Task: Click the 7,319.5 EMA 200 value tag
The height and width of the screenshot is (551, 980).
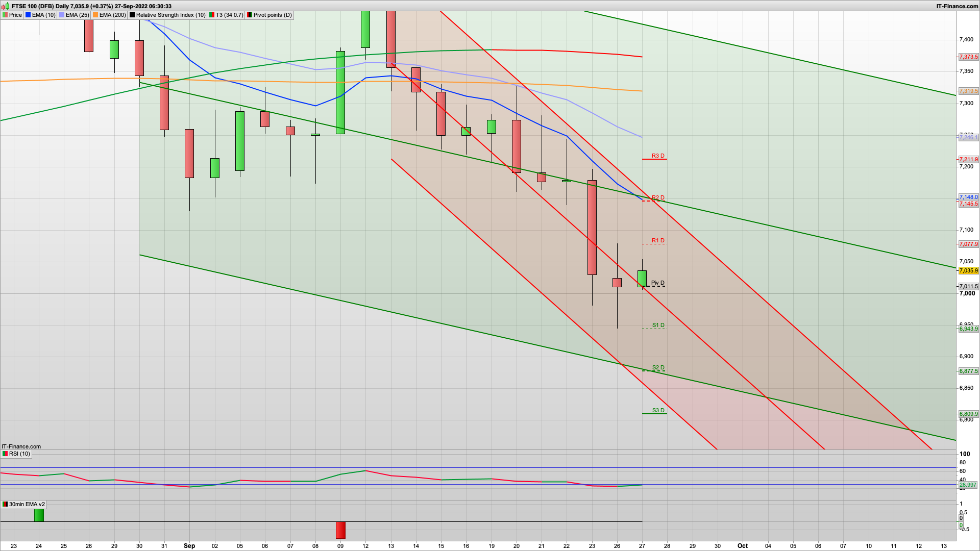Action: (x=969, y=91)
